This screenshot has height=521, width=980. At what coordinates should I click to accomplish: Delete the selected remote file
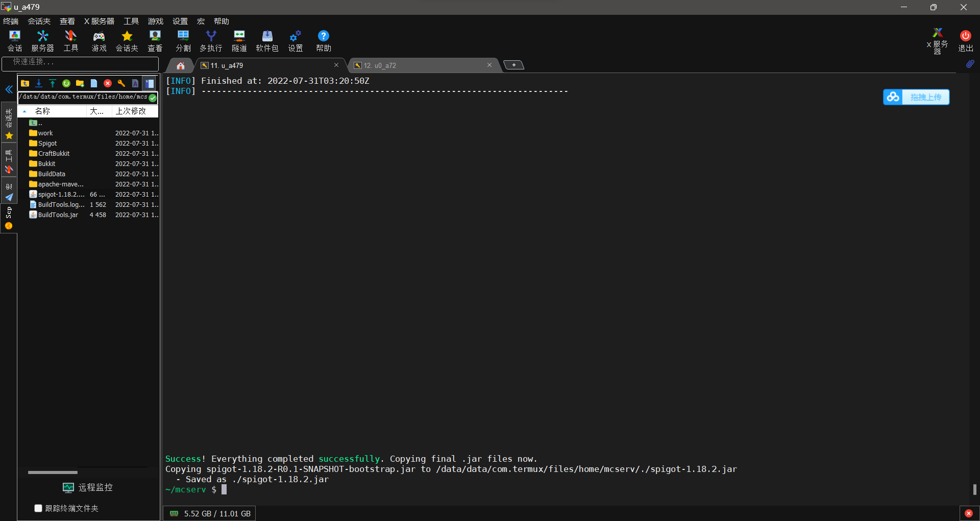pyautogui.click(x=107, y=83)
